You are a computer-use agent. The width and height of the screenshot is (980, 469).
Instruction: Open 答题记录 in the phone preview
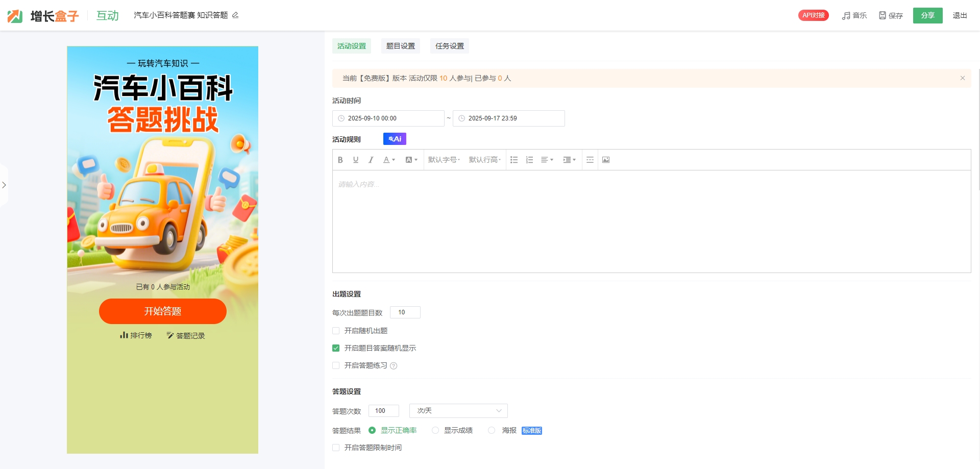(186, 335)
